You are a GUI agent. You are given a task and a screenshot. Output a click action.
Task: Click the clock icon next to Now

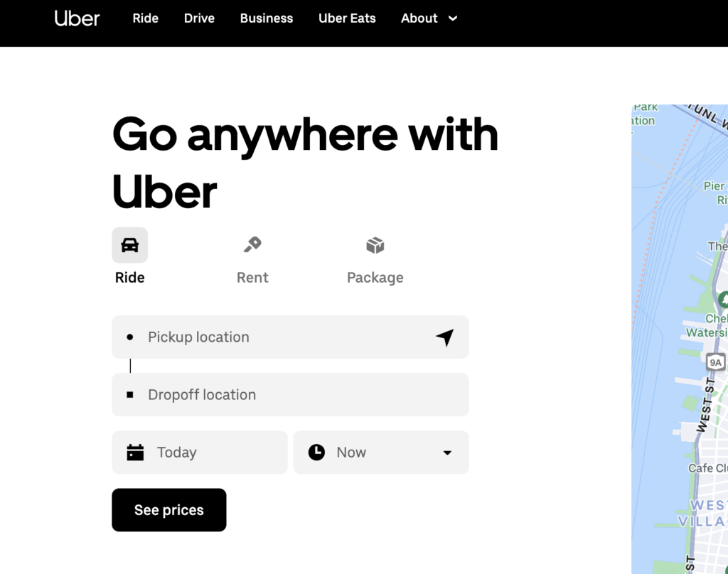coord(316,452)
